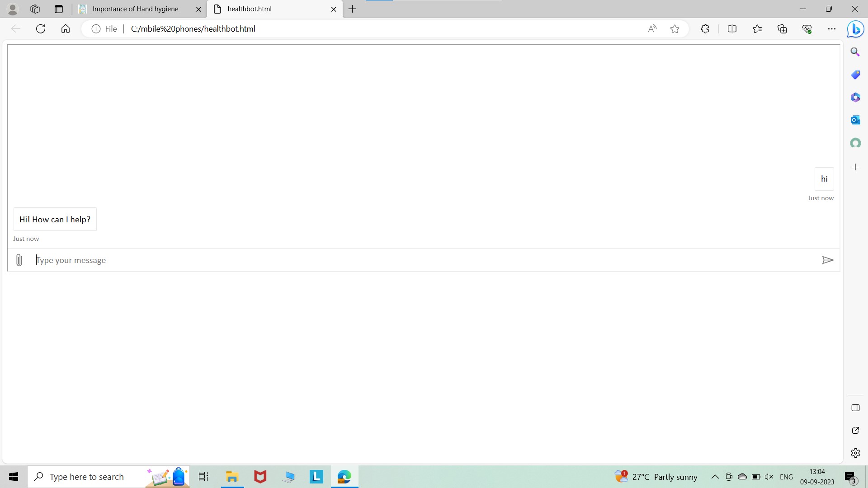Open the Collections panel
Screen dimensions: 868x488
(782, 29)
